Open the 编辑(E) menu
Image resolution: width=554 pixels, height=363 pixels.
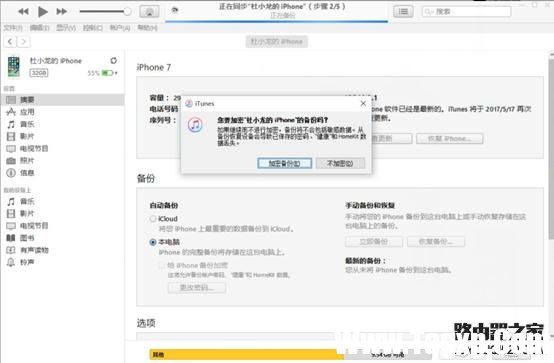pos(39,28)
